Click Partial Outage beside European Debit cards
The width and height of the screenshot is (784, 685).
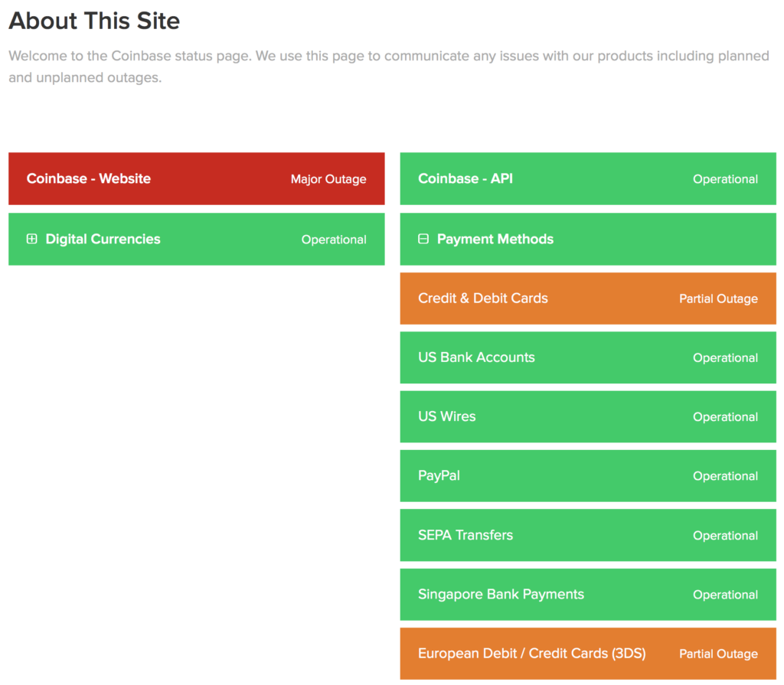coord(718,654)
